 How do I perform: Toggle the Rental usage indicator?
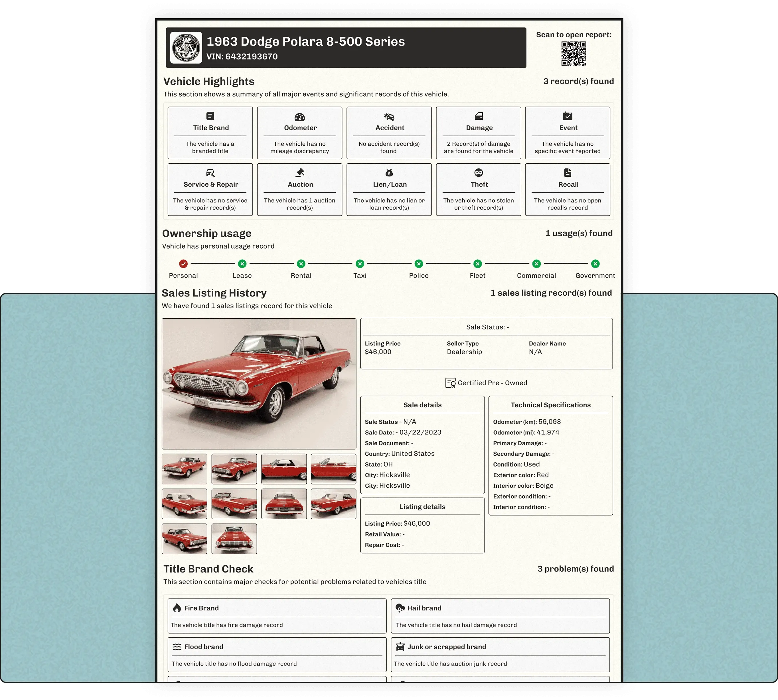(301, 264)
